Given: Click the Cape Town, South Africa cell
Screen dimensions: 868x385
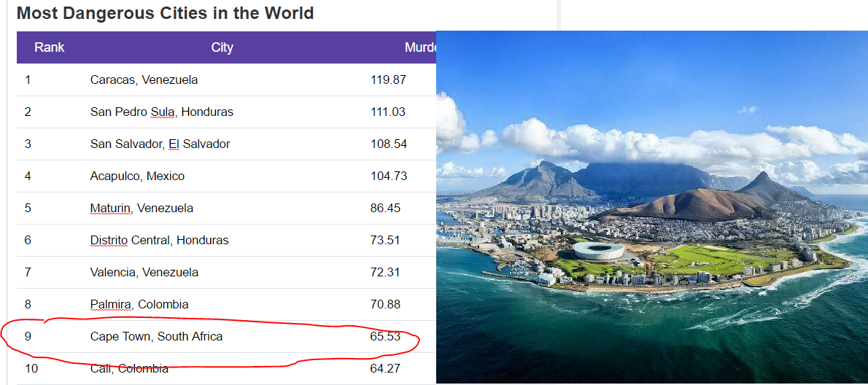Looking at the screenshot, I should (x=157, y=336).
